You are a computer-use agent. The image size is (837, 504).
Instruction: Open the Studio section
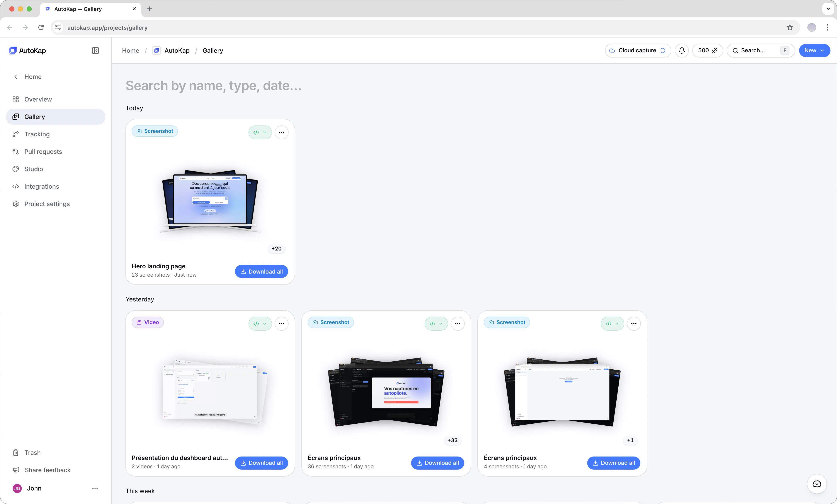55,169
